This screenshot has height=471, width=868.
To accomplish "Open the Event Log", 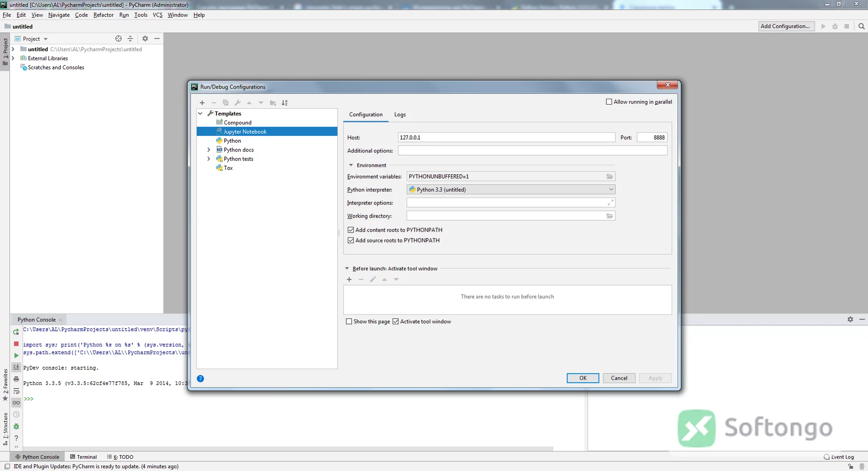I will click(839, 457).
